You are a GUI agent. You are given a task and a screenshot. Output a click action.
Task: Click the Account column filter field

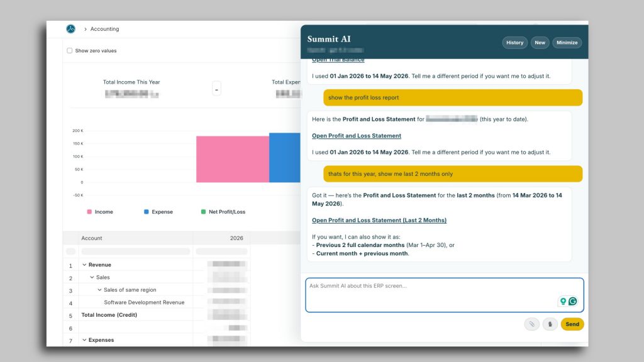click(x=136, y=251)
